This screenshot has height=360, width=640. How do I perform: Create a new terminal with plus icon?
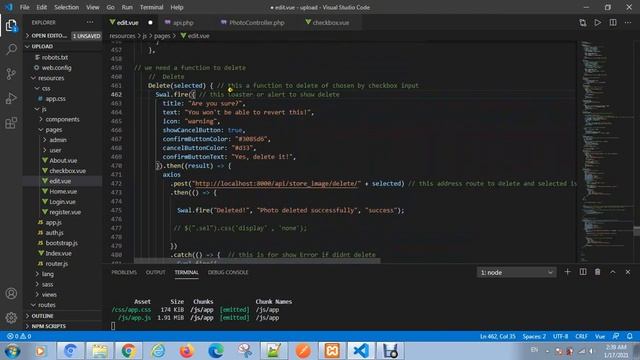coord(567,272)
